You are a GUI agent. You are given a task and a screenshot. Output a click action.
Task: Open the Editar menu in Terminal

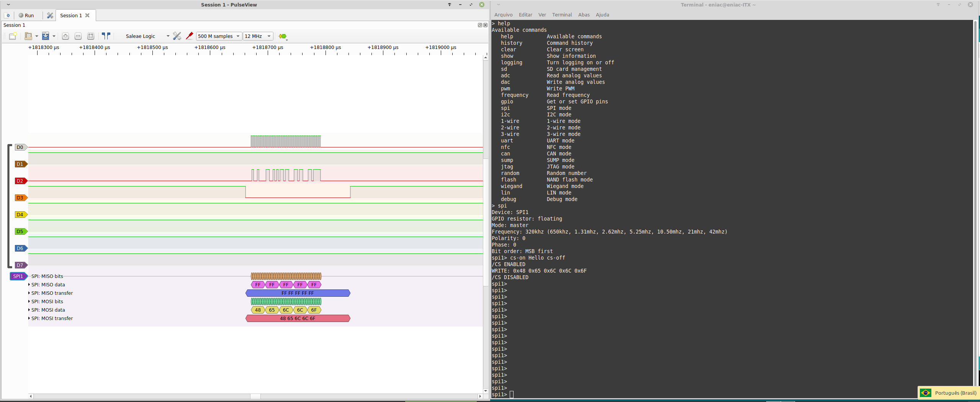point(525,15)
